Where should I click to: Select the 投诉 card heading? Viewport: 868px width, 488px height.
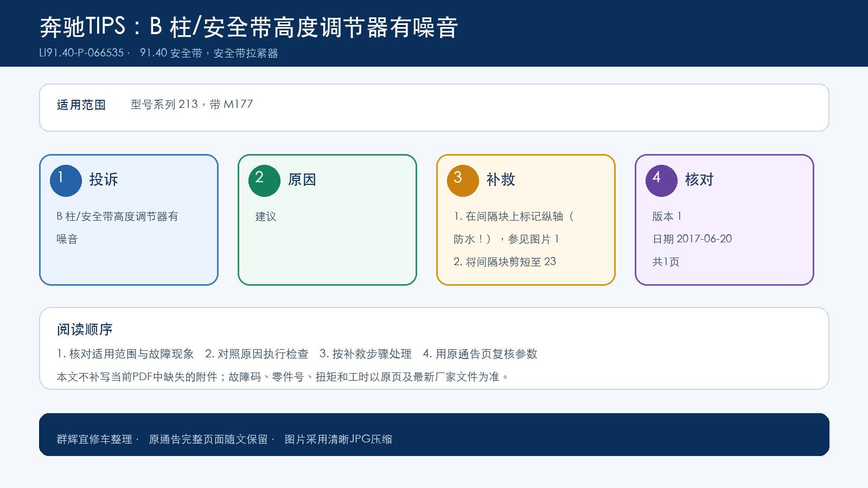coord(104,179)
